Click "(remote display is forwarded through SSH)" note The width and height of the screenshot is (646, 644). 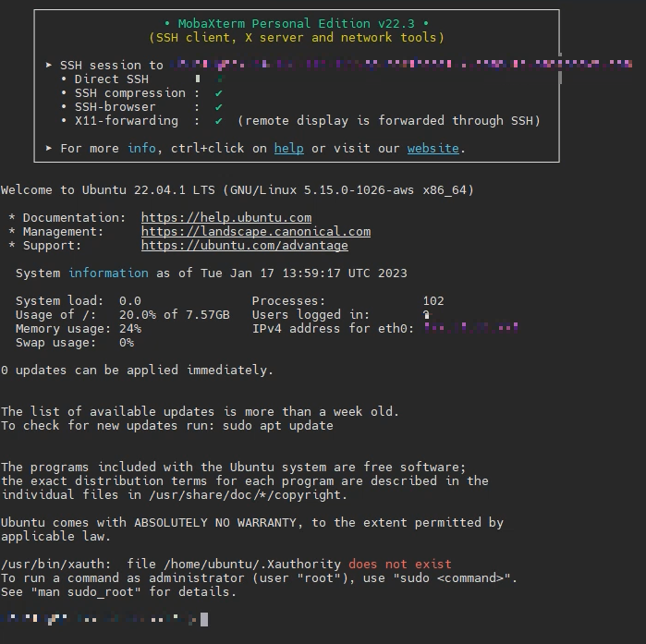(x=389, y=121)
